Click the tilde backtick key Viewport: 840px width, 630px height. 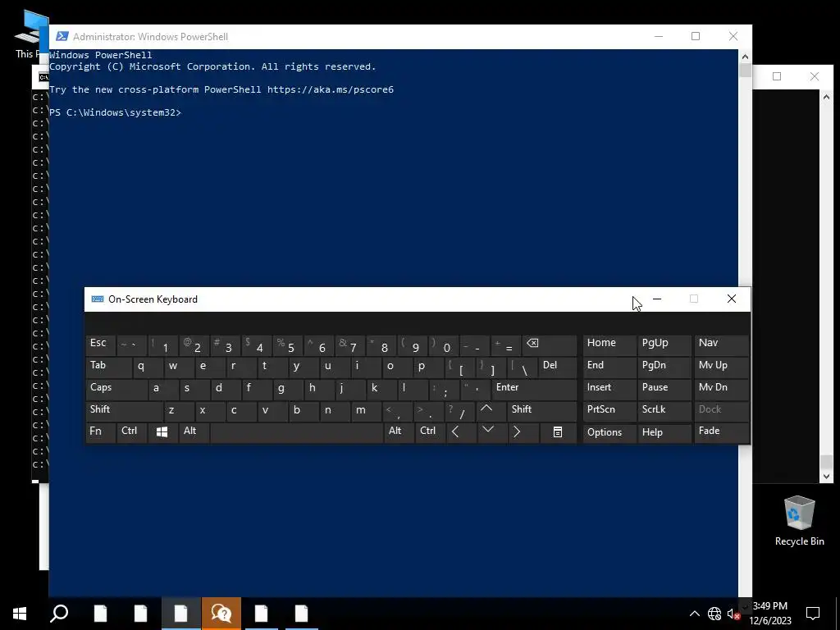point(131,345)
